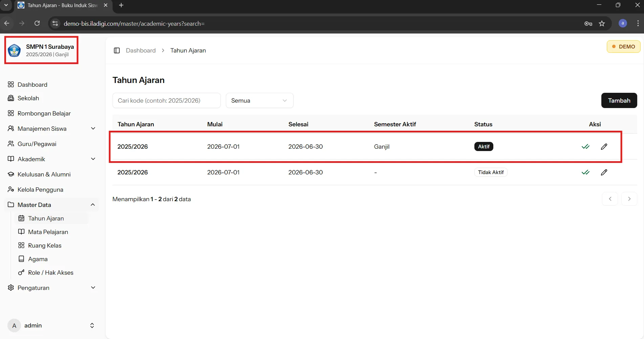The width and height of the screenshot is (644, 339).
Task: Focus the Cari kode search field
Action: point(166,101)
